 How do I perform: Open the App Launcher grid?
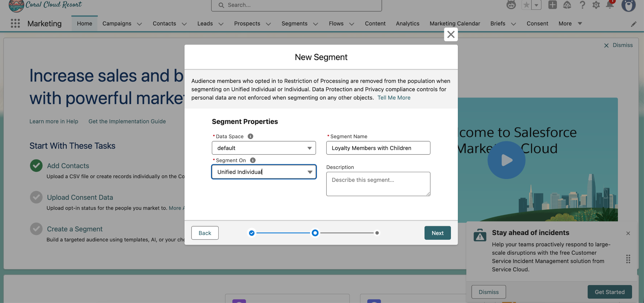(x=15, y=23)
